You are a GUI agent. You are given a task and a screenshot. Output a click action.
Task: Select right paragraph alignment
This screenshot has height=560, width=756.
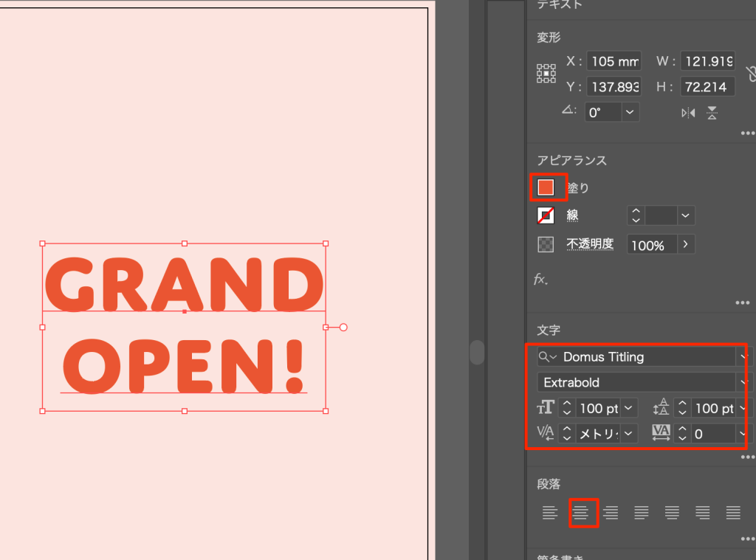pos(611,512)
